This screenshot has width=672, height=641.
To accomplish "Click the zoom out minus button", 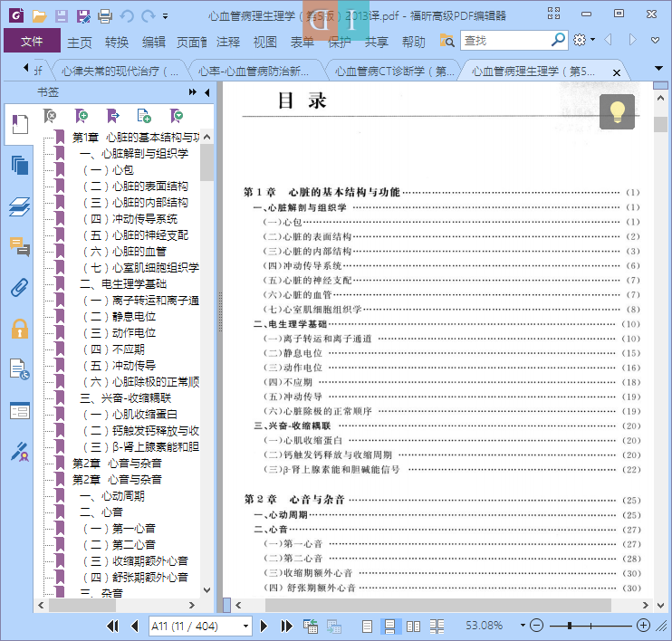I will (536, 626).
